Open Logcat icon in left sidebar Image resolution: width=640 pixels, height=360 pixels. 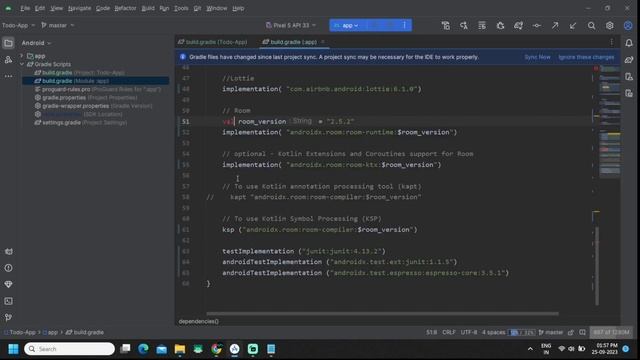click(8, 251)
